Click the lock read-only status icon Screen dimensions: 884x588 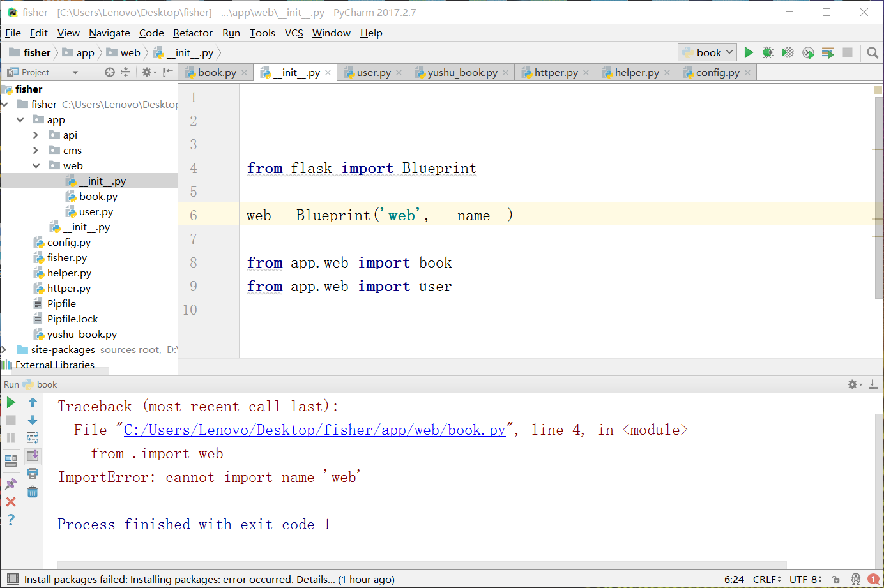pos(836,579)
